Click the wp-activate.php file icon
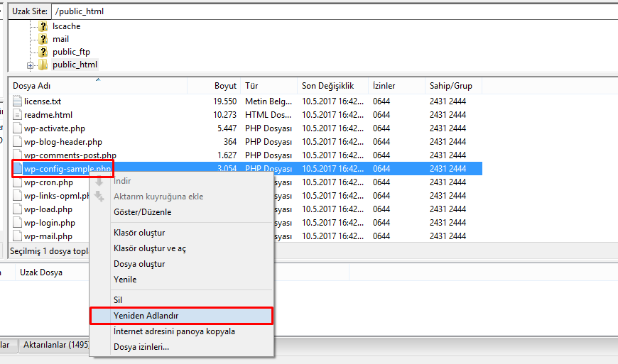The height and width of the screenshot is (364, 618). (18, 128)
